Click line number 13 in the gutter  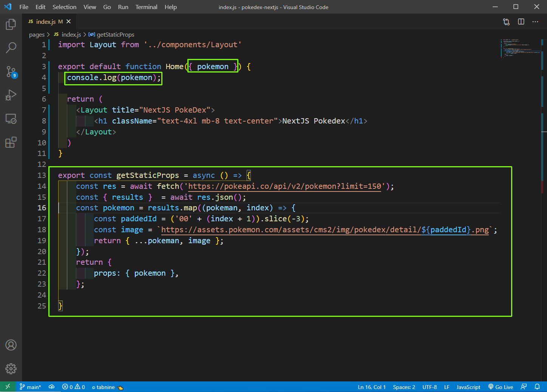click(42, 175)
